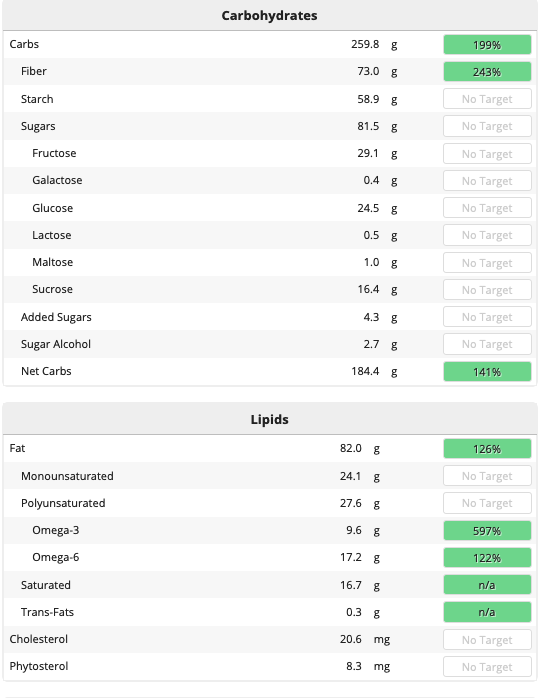The height and width of the screenshot is (698, 541).
Task: Open the Fiber 243% progress bar
Action: click(487, 72)
